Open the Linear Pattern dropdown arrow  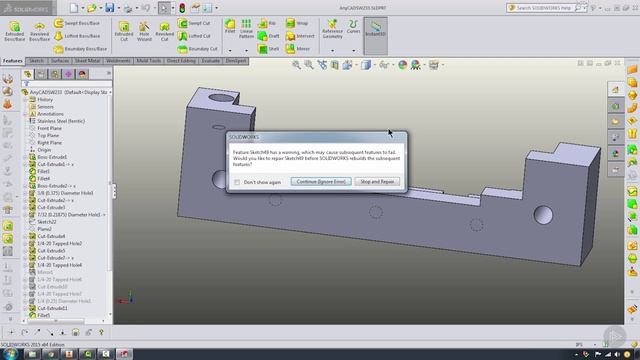click(x=246, y=51)
